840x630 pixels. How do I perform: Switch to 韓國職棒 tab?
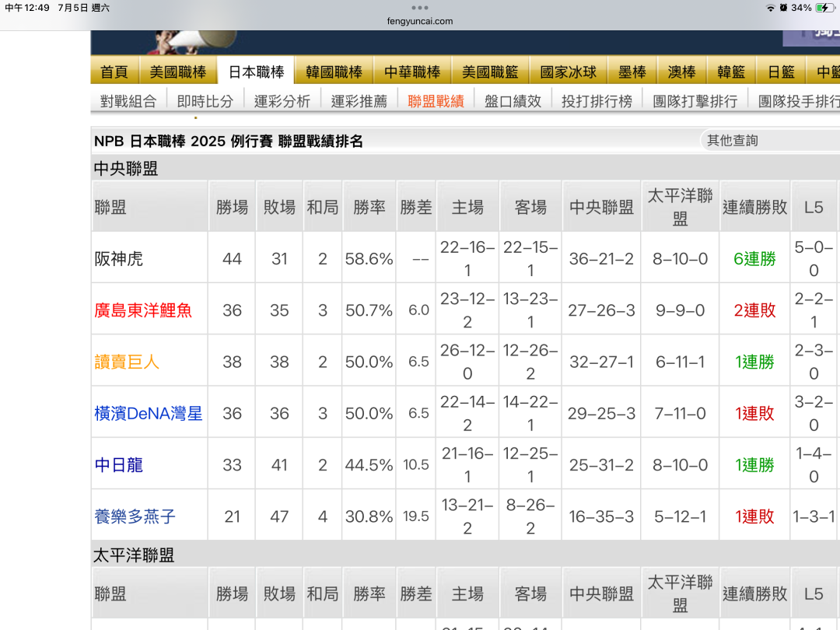click(334, 72)
